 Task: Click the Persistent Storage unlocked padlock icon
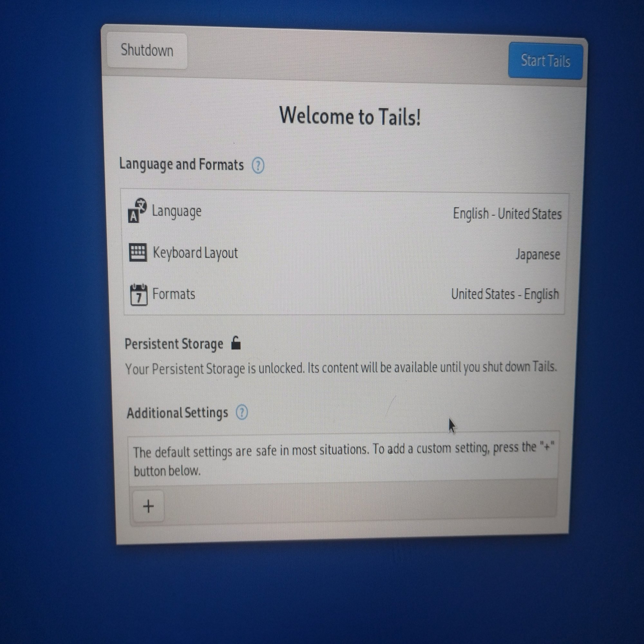pos(236,343)
